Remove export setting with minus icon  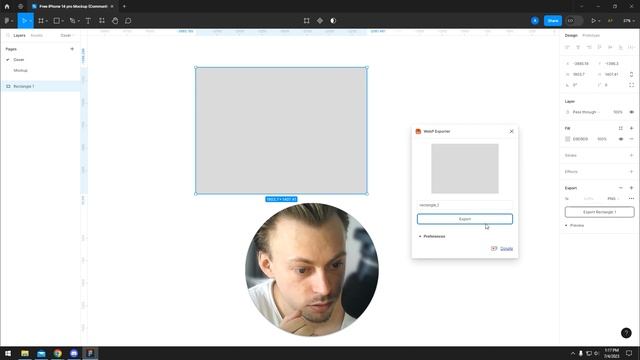point(620,188)
